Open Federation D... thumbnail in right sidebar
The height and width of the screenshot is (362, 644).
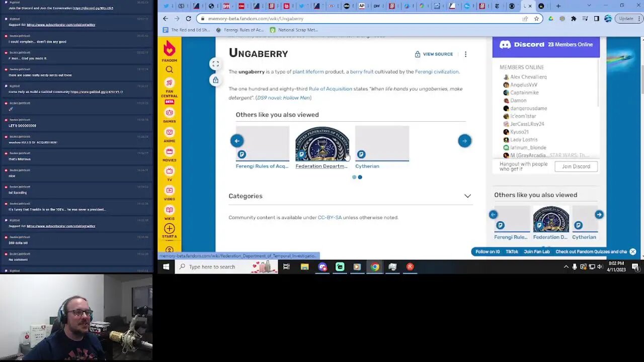(551, 219)
